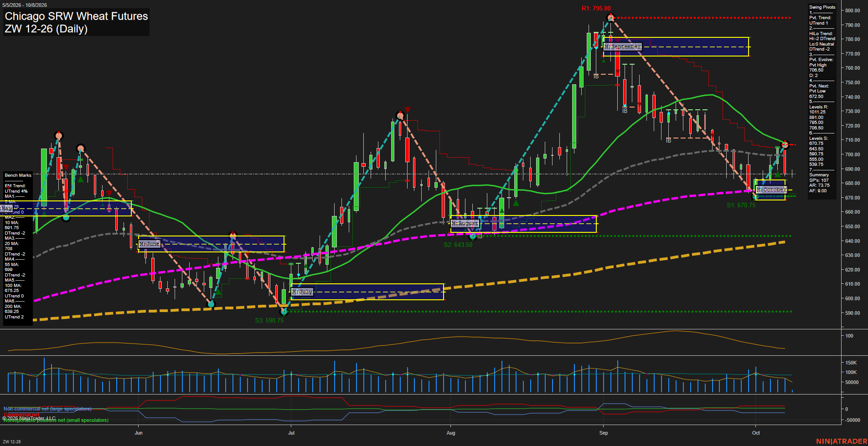Select the 'M:September' monthly range label
This screenshot has height=446, width=868.
coord(622,46)
